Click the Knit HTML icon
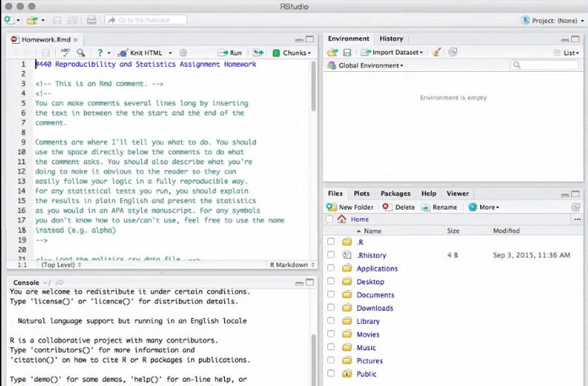This screenshot has height=386, width=588. (122, 53)
